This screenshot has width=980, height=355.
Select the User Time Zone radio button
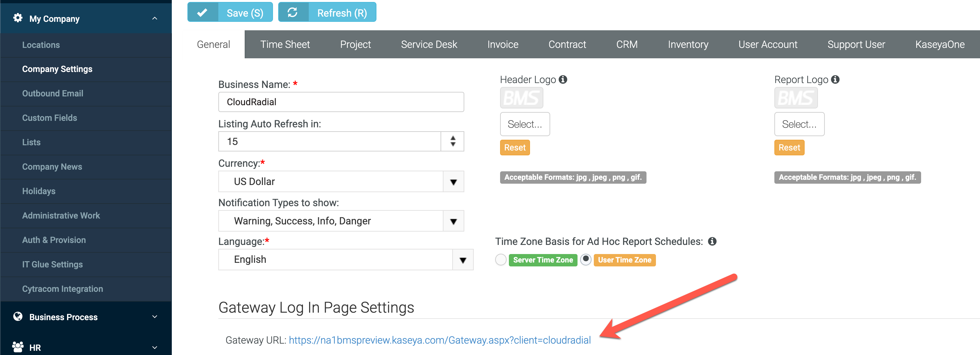point(586,260)
